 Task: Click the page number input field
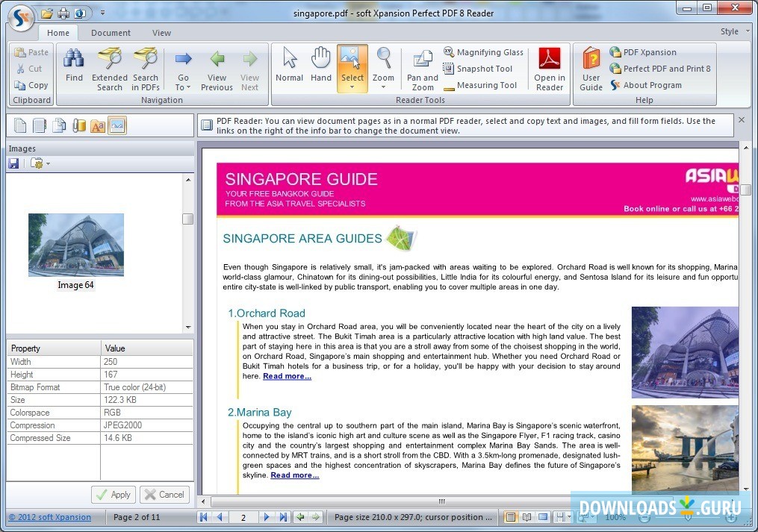pyautogui.click(x=243, y=517)
